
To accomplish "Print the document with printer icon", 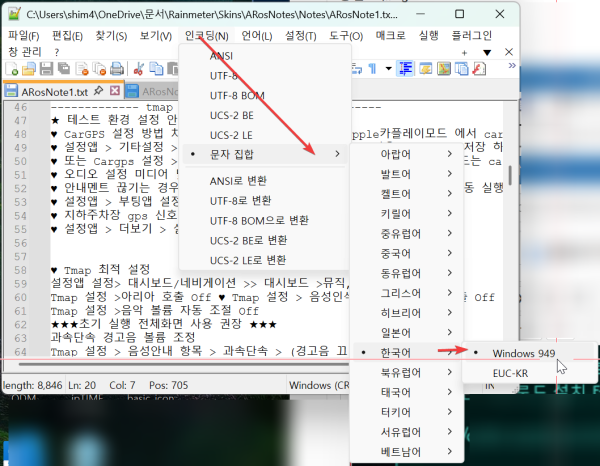I will click(x=117, y=69).
